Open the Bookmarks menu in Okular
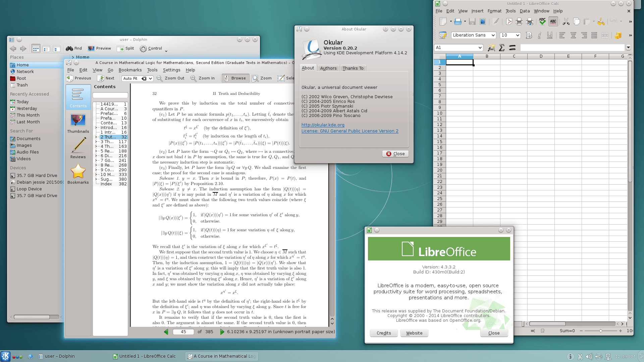Image resolution: width=644 pixels, height=362 pixels. tap(130, 70)
